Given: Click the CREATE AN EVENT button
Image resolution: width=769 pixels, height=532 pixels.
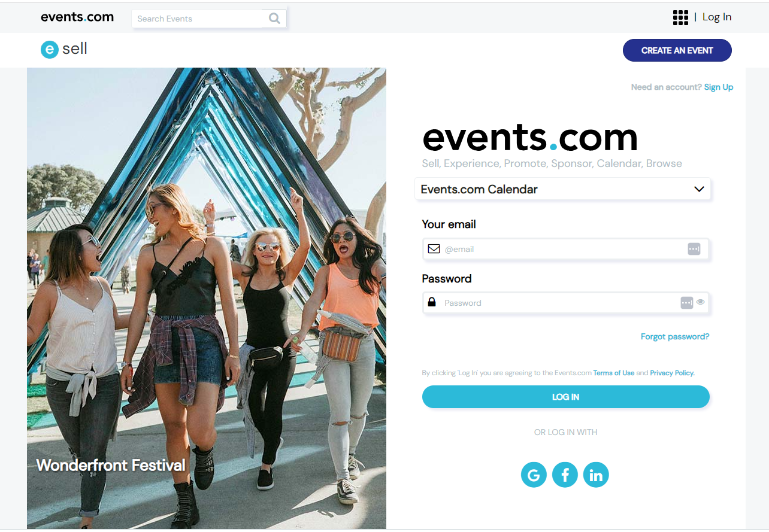Looking at the screenshot, I should click(x=677, y=50).
